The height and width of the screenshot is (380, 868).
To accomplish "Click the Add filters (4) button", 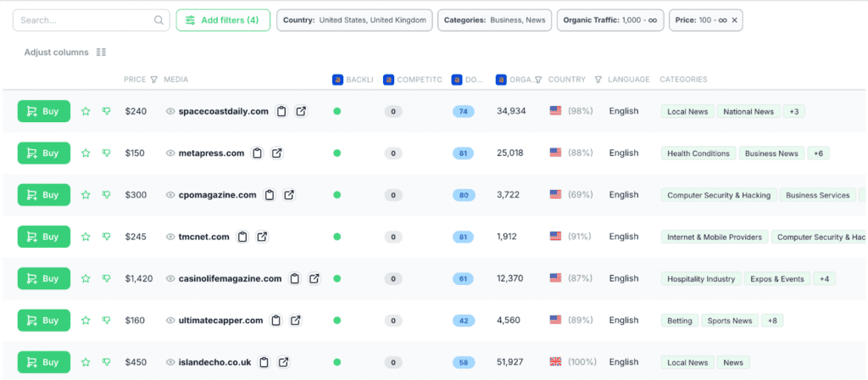I will (223, 20).
